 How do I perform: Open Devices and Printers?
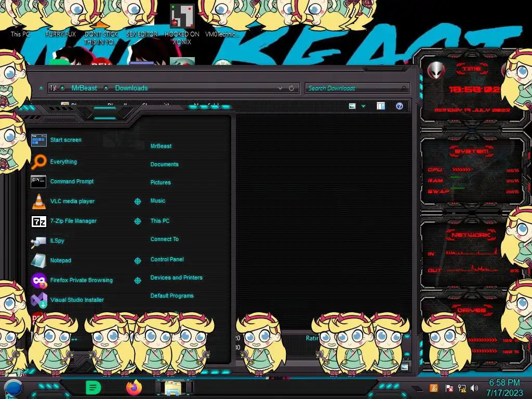coord(176,277)
